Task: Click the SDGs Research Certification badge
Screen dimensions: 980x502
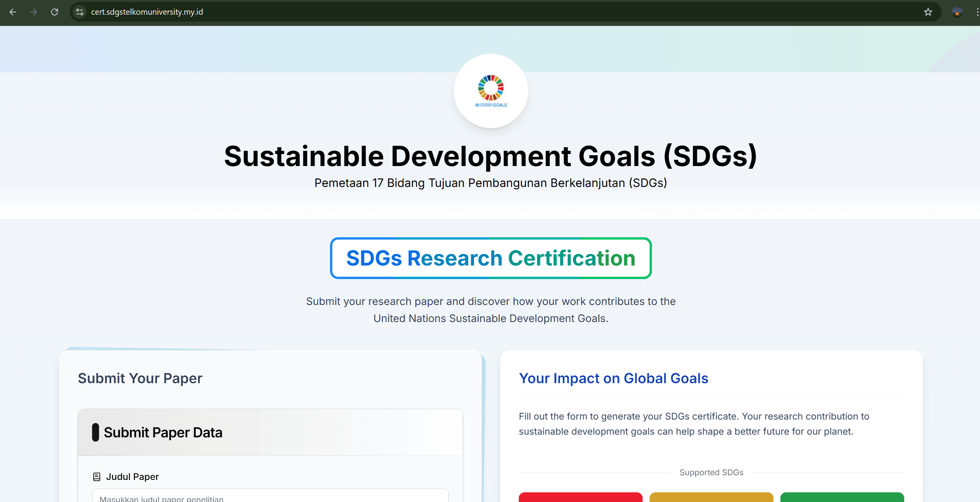Action: [x=490, y=258]
